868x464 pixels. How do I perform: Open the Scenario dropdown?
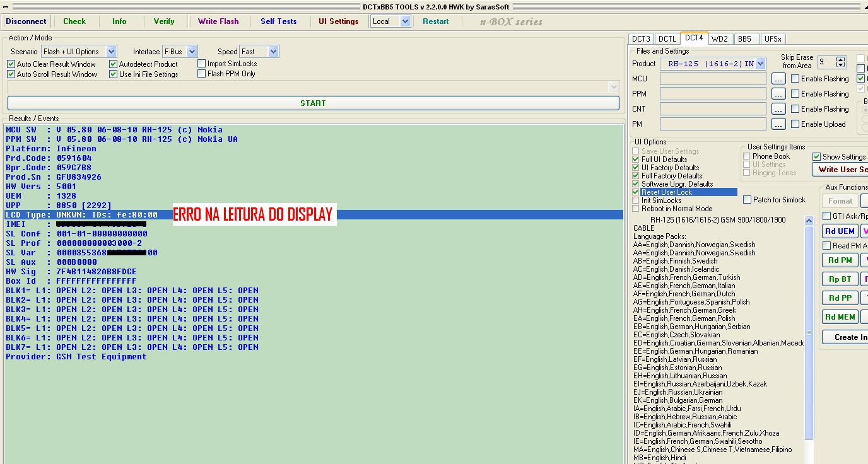(x=111, y=52)
